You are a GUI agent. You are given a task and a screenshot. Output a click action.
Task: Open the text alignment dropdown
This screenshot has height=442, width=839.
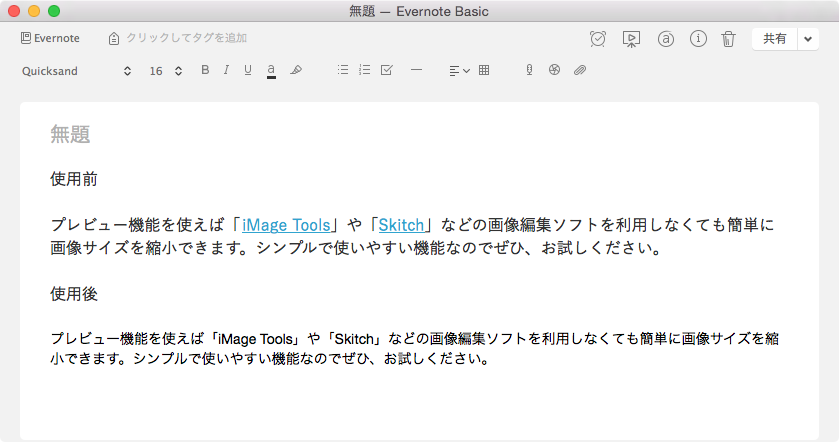coord(459,71)
